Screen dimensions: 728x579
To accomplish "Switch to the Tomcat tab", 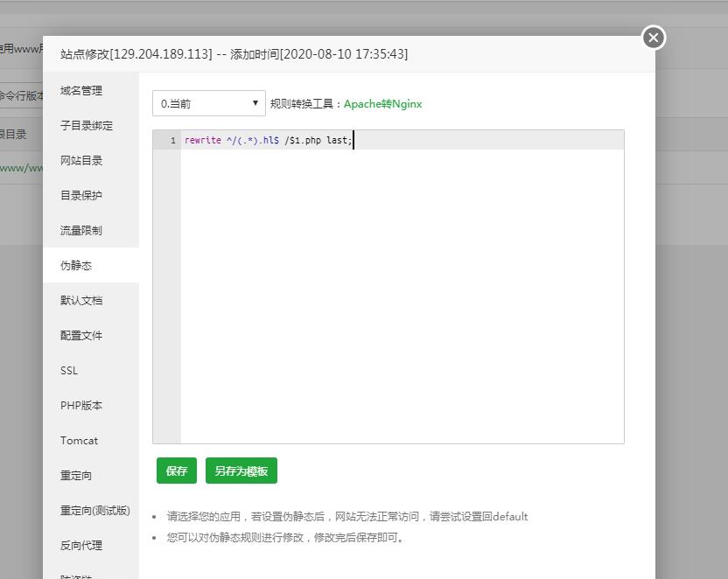I will click(79, 440).
